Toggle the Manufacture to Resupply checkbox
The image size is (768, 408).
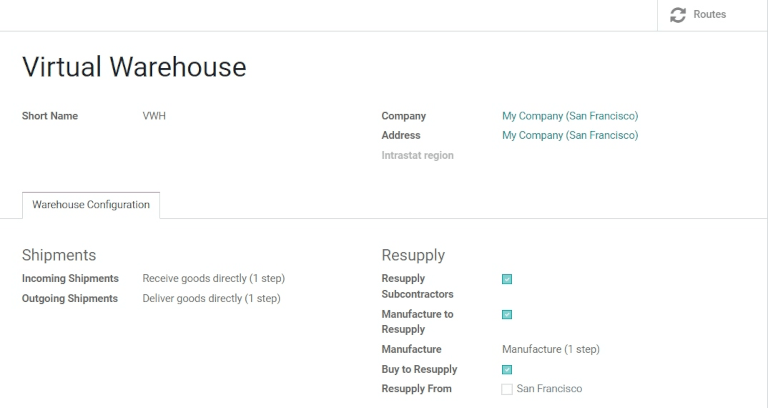click(x=507, y=314)
